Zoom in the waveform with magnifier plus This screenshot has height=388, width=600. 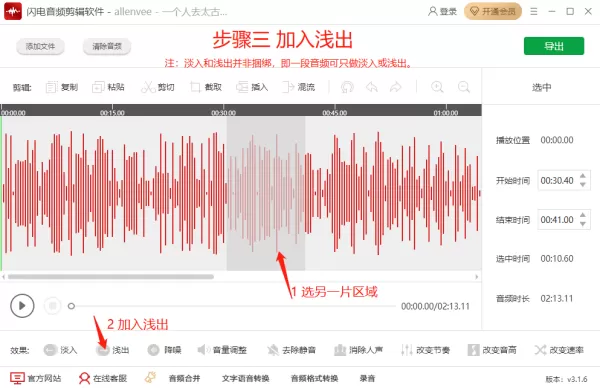(437, 87)
